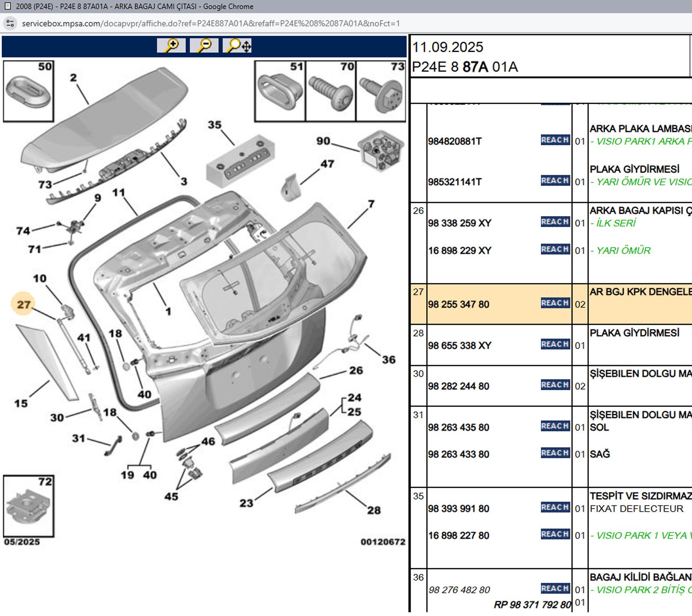Click the zoom out magnifier icon
The height and width of the screenshot is (616, 692).
coord(204,45)
